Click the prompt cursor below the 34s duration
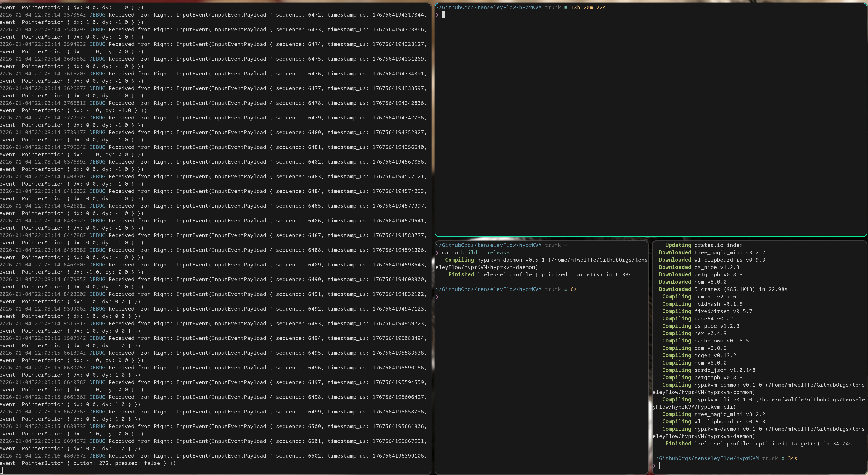This screenshot has width=868, height=475. point(660,466)
